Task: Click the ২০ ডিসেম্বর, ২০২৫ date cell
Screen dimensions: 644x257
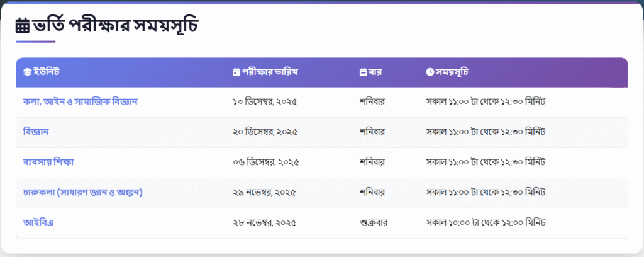Action: pyautogui.click(x=265, y=132)
